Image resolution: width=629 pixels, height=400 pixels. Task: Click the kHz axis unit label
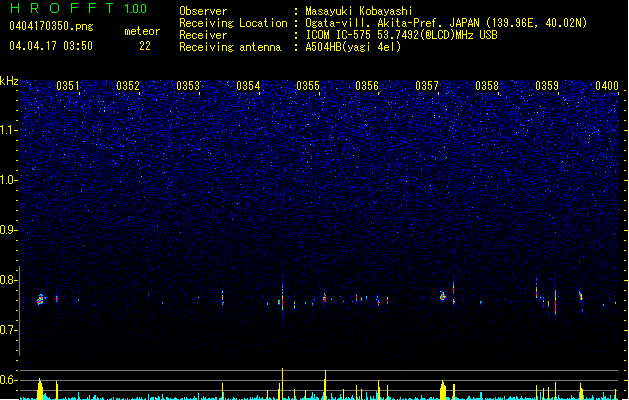(9, 81)
